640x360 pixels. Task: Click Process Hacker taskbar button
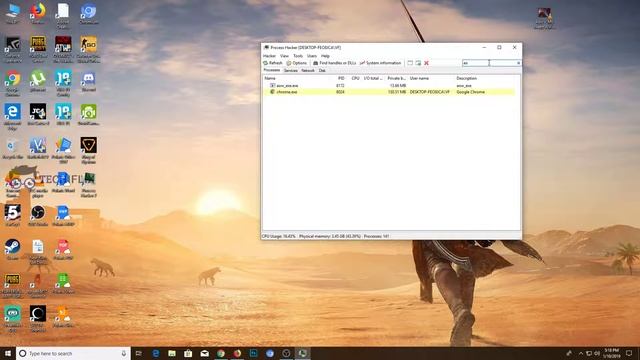pos(302,353)
